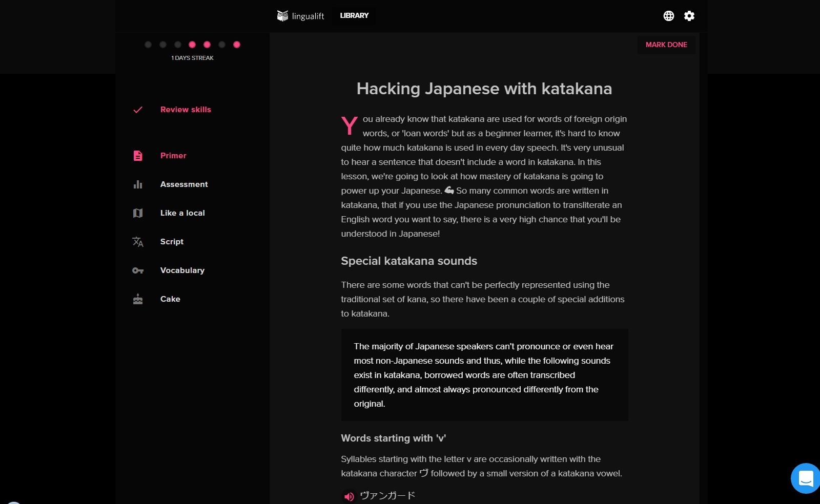Click the first gray streak dot

[x=148, y=45]
